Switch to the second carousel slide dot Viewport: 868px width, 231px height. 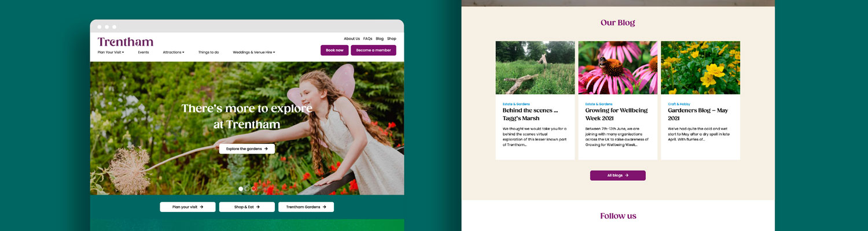point(247,189)
